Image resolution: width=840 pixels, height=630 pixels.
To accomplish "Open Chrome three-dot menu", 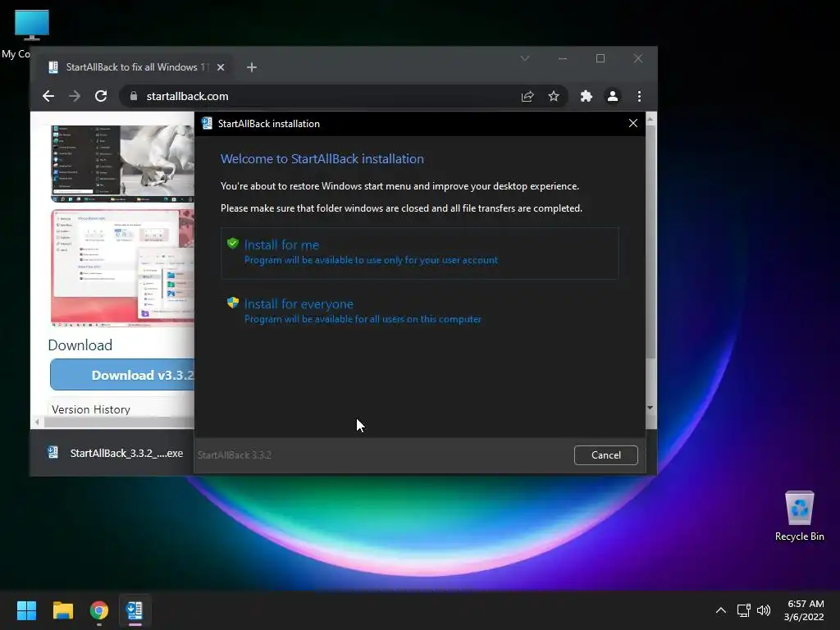I will (x=639, y=96).
